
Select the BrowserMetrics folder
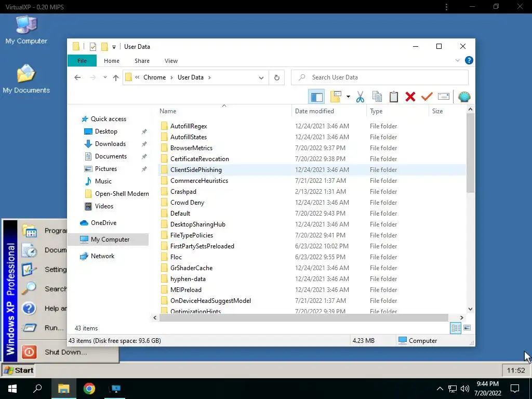point(191,148)
